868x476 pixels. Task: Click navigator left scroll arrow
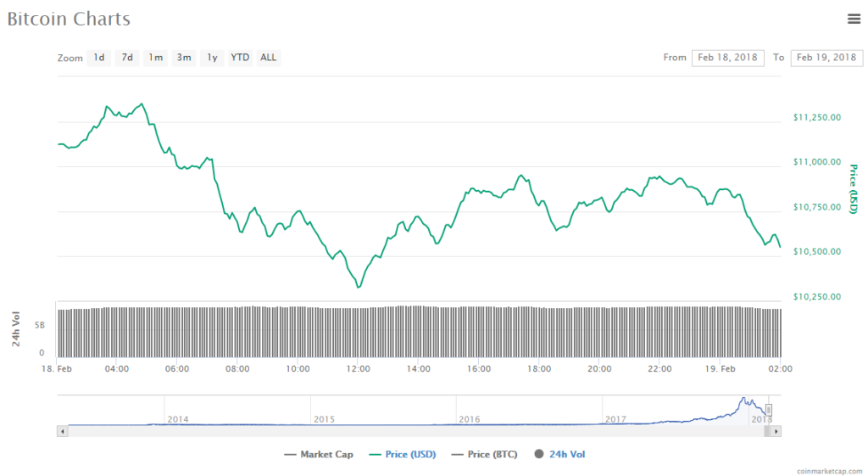pyautogui.click(x=63, y=431)
